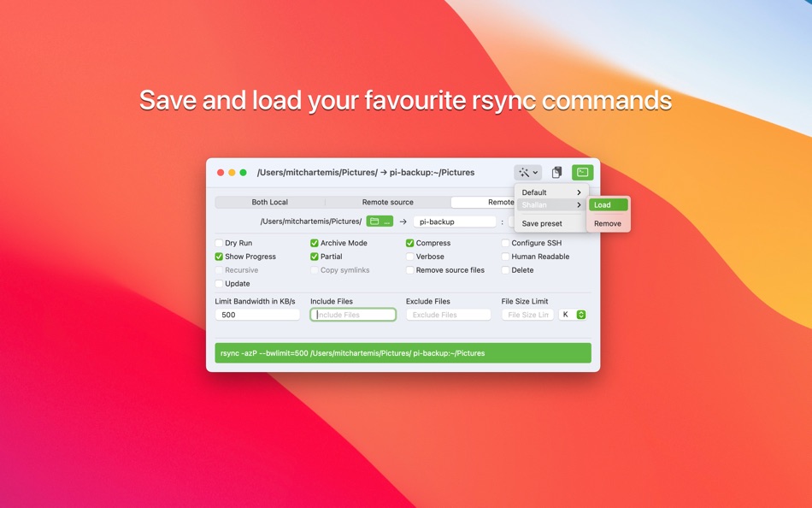Click the yellow minimize window button
The image size is (812, 508).
coord(232,173)
